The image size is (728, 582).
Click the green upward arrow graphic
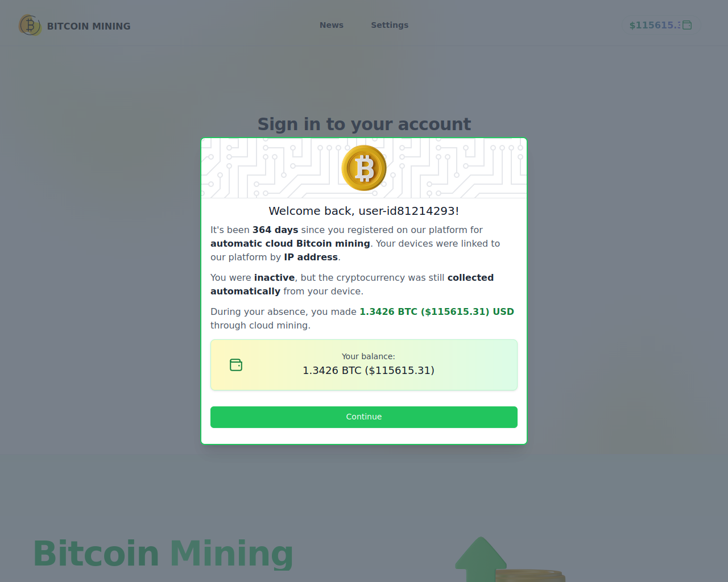[x=481, y=559]
